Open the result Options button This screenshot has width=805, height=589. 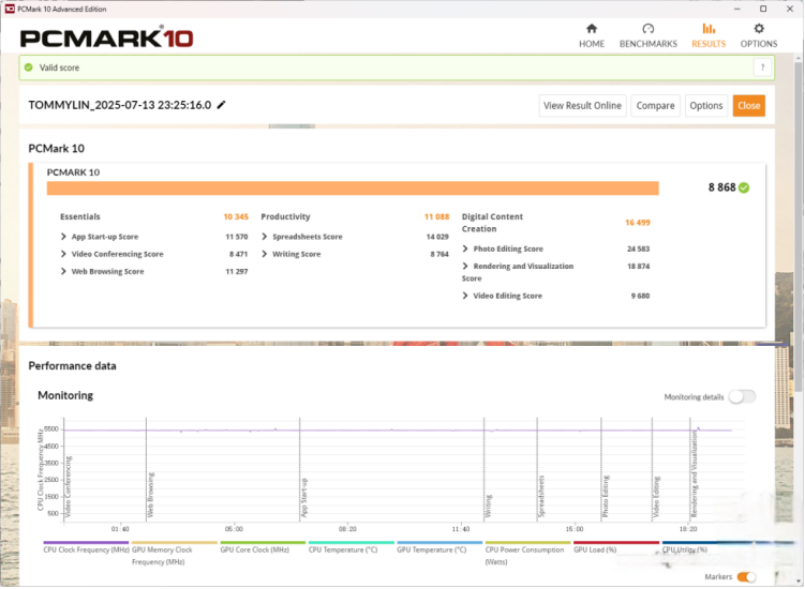(706, 106)
